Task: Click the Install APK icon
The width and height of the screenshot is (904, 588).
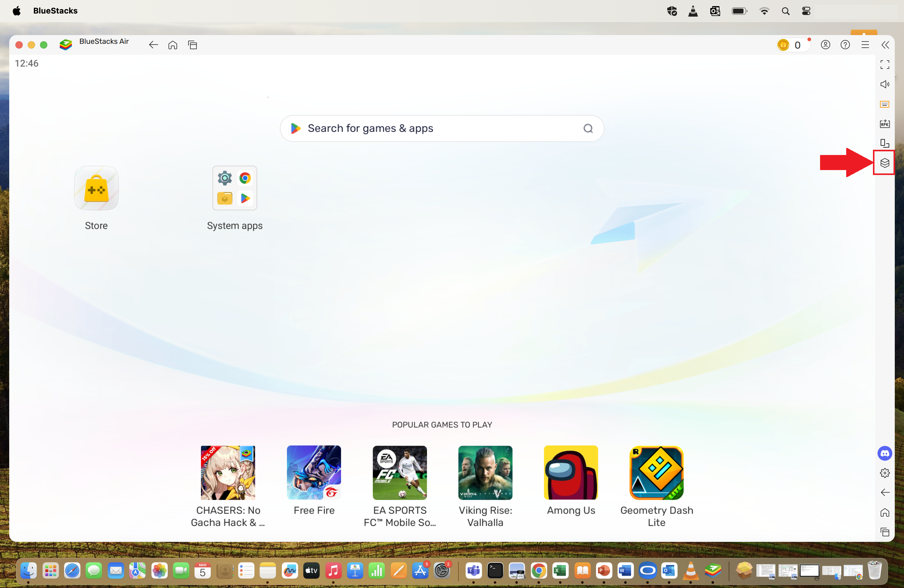Action: point(885,123)
